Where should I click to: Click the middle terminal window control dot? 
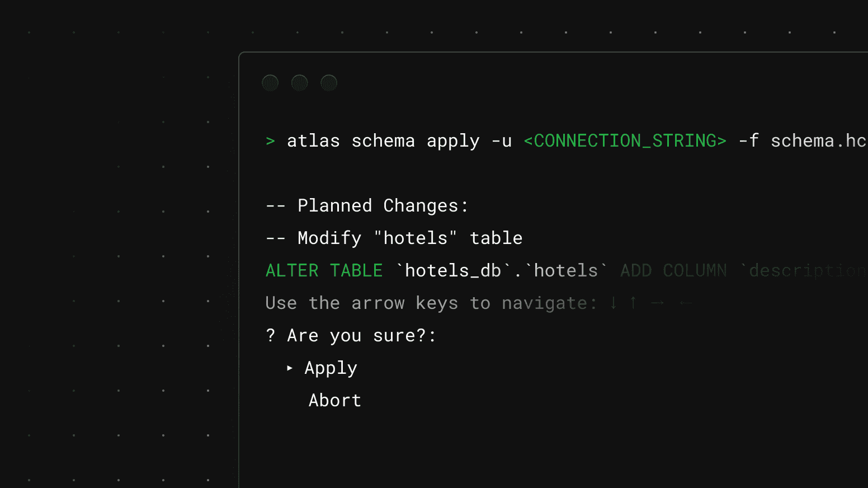[300, 82]
